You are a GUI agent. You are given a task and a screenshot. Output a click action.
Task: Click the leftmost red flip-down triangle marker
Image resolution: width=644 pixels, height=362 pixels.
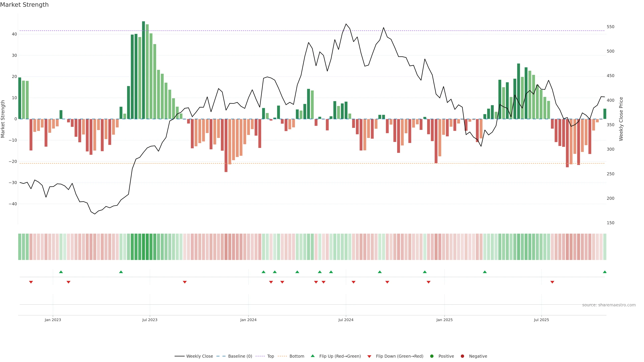31,282
